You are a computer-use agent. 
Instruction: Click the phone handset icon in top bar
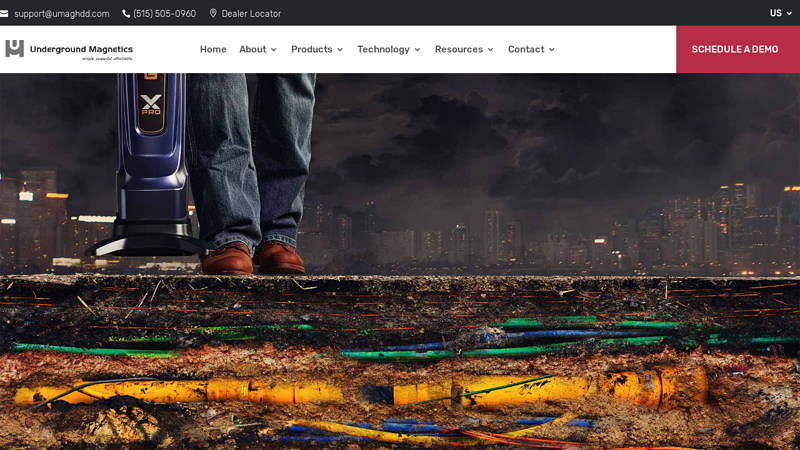126,14
